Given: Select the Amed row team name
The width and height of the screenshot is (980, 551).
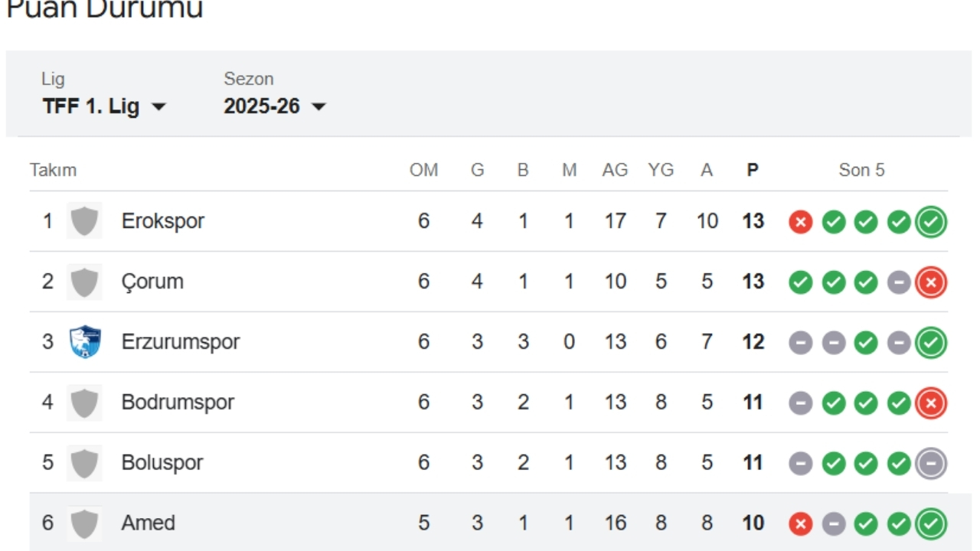Looking at the screenshot, I should pos(149,523).
